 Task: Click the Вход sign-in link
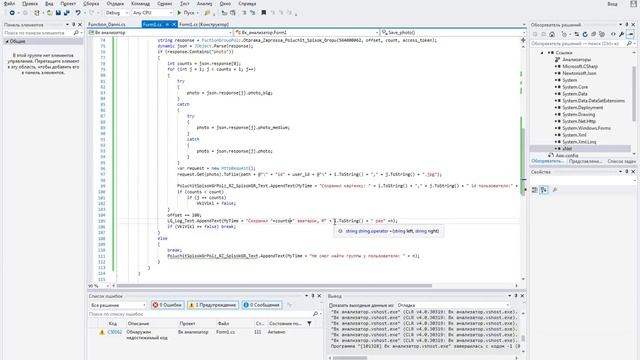612,4
